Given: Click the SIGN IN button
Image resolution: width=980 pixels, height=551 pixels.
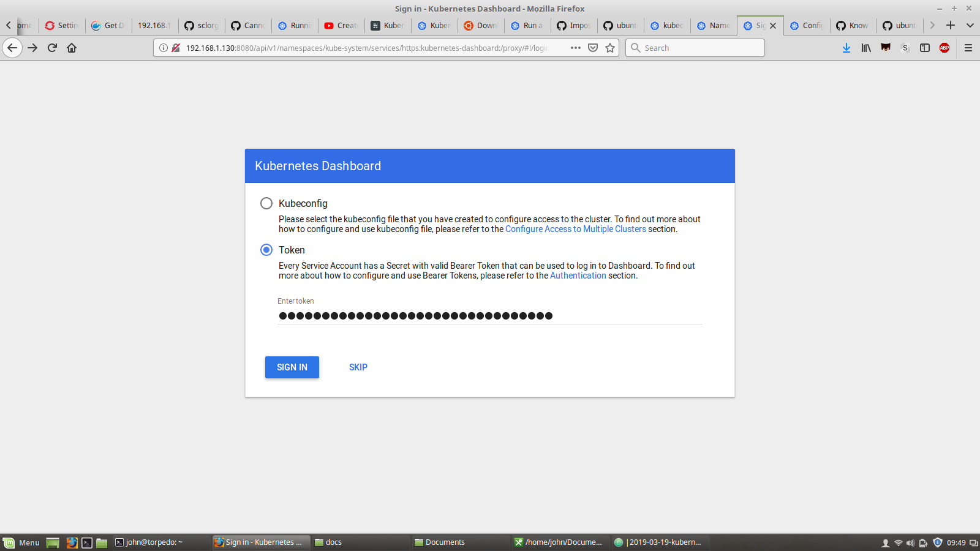Looking at the screenshot, I should [x=292, y=367].
